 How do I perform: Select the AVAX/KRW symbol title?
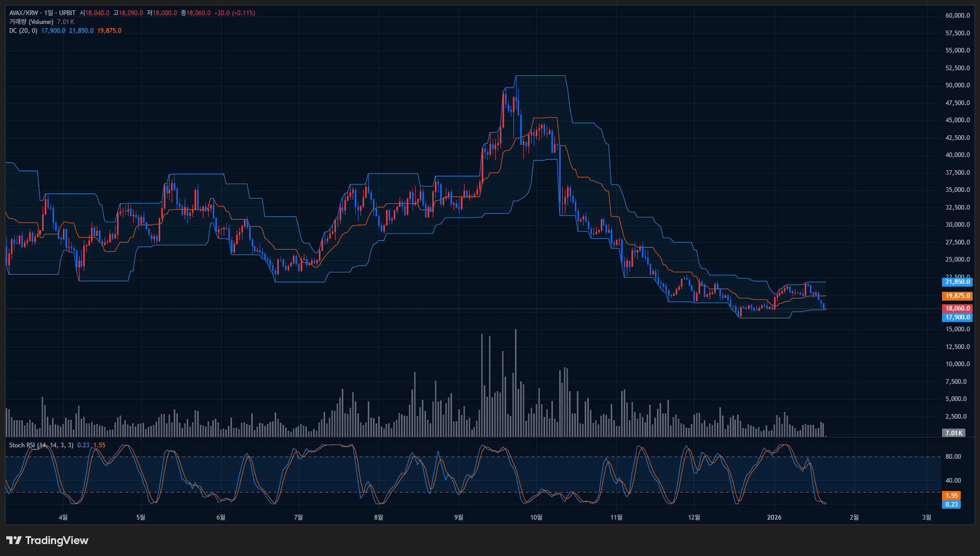point(24,13)
